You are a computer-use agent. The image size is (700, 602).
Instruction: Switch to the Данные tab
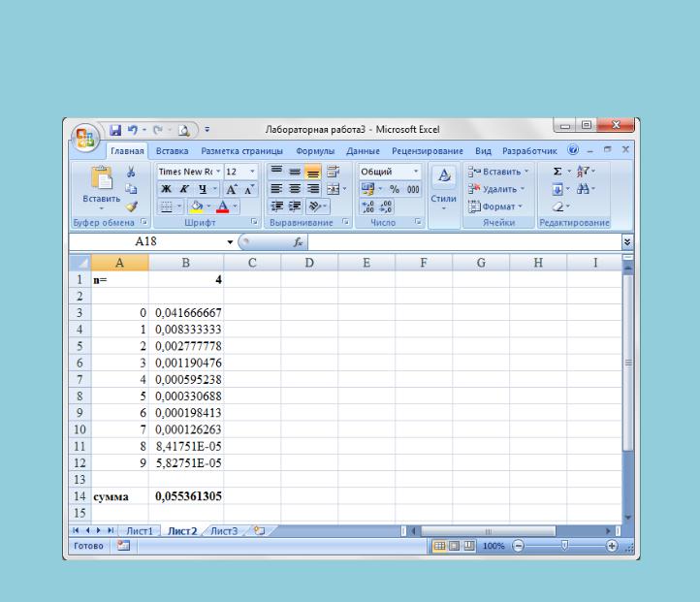tap(363, 151)
